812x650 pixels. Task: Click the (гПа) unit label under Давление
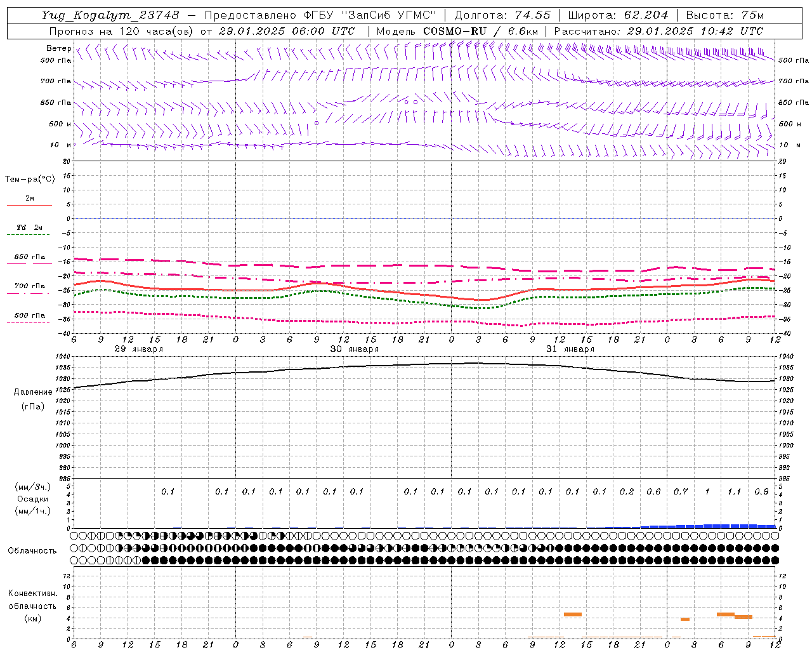tap(33, 406)
